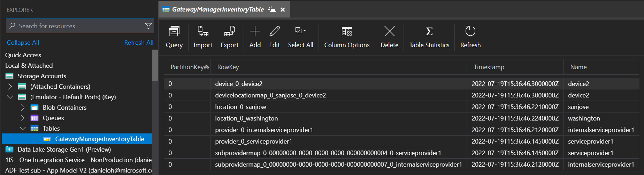Sort by PartitionKey column header
644x175 pixels.
coord(187,67)
